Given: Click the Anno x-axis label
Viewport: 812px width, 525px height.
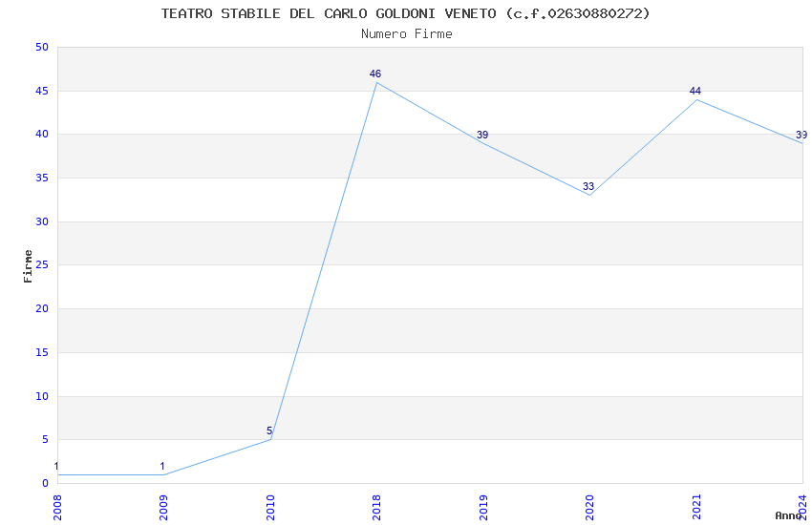Looking at the screenshot, I should pos(788,515).
